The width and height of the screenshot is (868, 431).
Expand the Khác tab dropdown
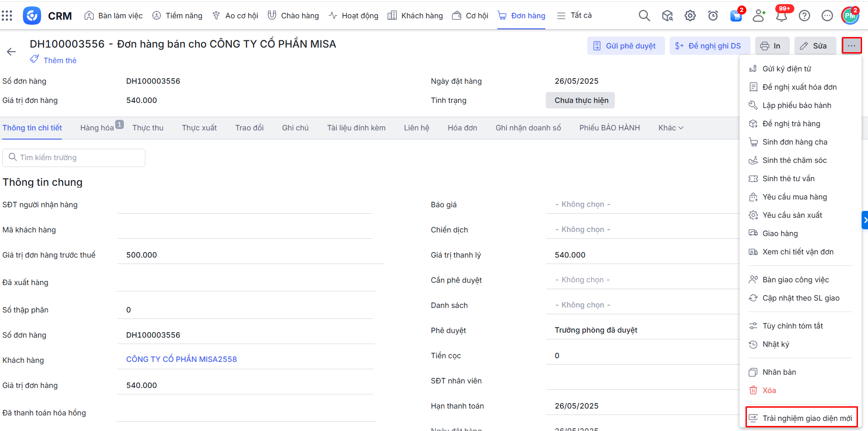pos(671,128)
